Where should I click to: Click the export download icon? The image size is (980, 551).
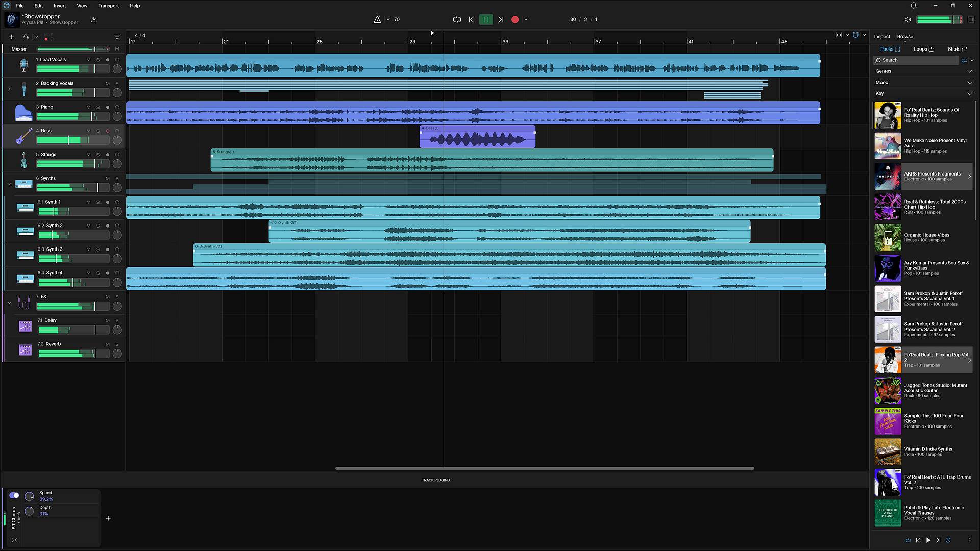point(94,19)
